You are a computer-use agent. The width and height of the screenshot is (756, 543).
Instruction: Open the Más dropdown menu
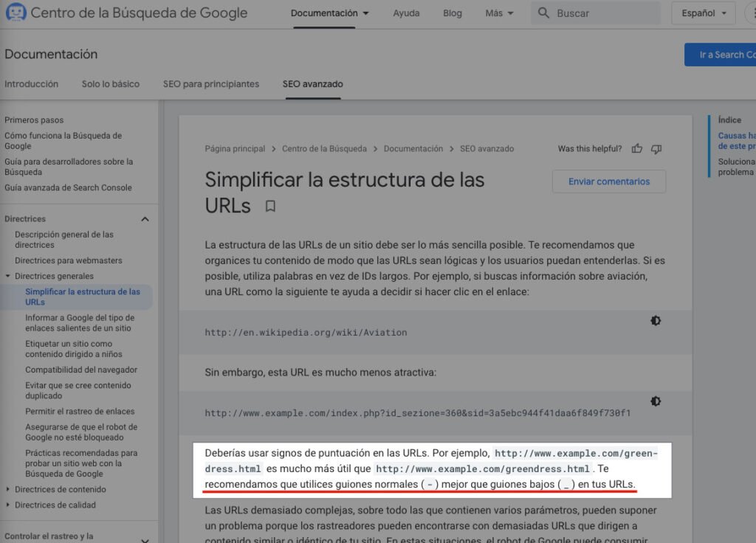coord(499,13)
